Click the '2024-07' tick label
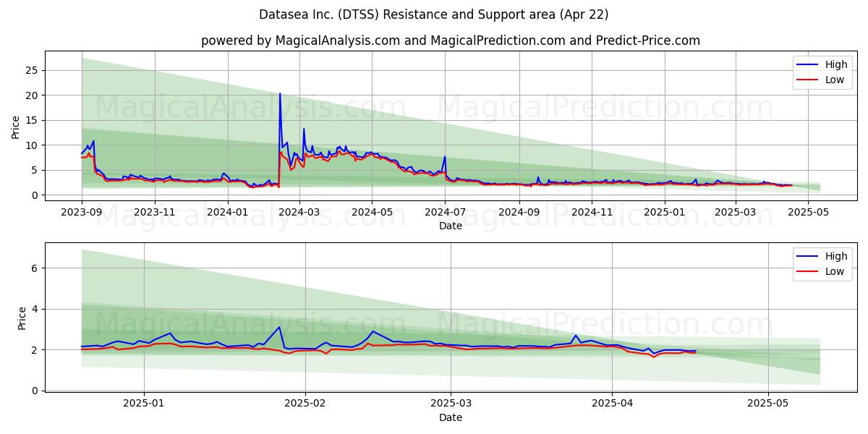 click(445, 212)
